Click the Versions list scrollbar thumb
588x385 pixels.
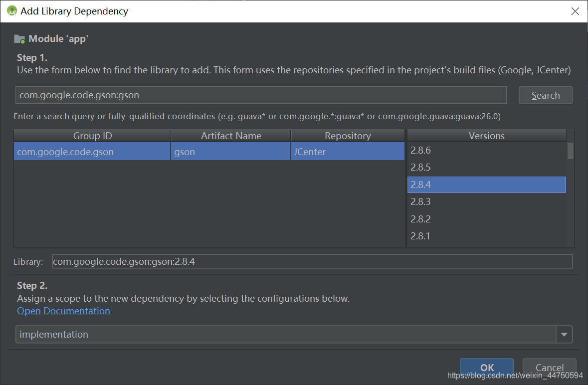click(x=571, y=151)
